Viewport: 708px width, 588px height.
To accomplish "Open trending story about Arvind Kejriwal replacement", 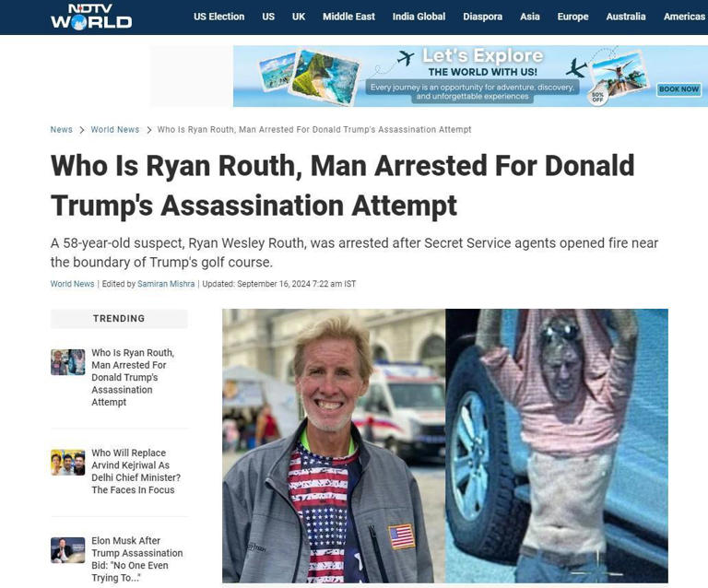I will click(136, 471).
